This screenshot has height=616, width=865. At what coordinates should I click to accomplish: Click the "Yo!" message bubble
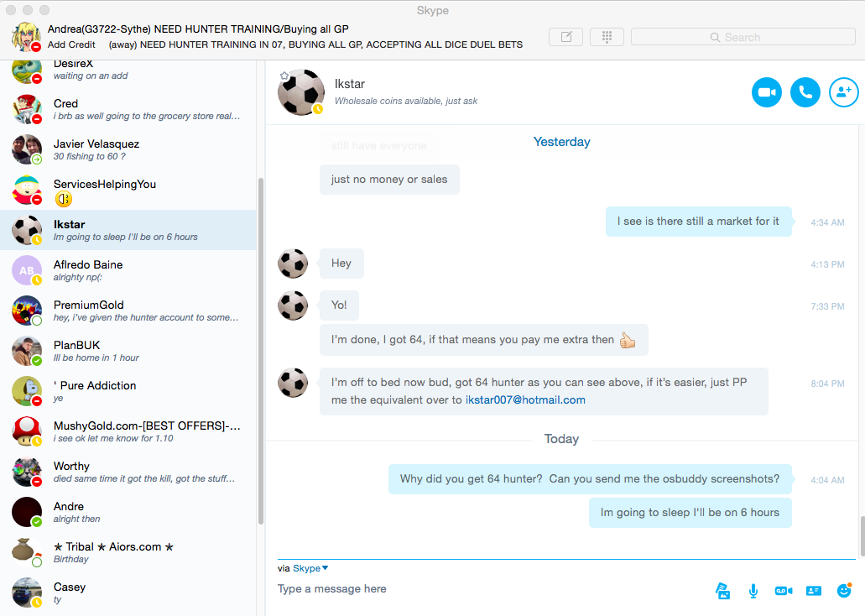339,305
